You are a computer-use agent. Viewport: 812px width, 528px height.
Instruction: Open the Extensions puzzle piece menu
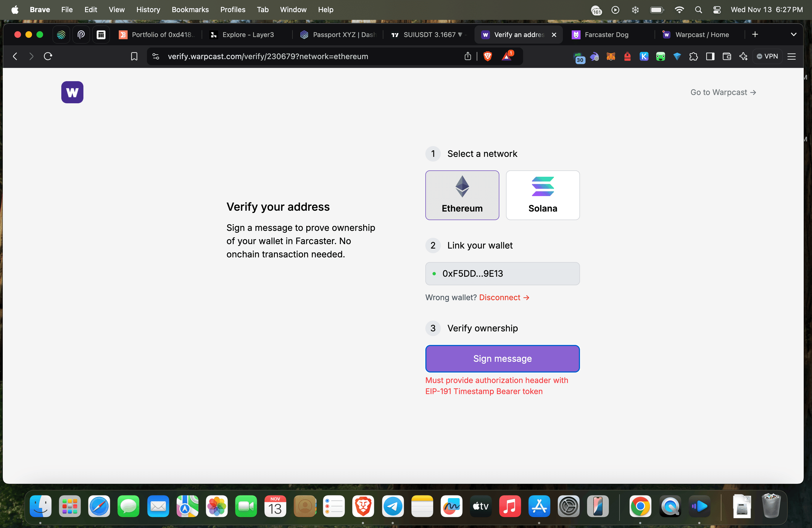pos(693,56)
